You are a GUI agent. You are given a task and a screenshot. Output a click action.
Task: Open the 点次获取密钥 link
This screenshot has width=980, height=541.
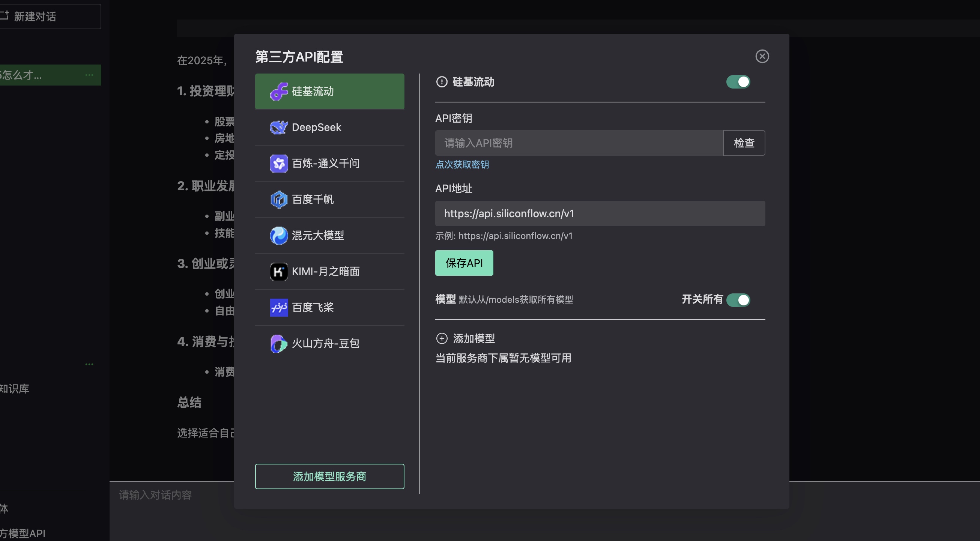[462, 164]
